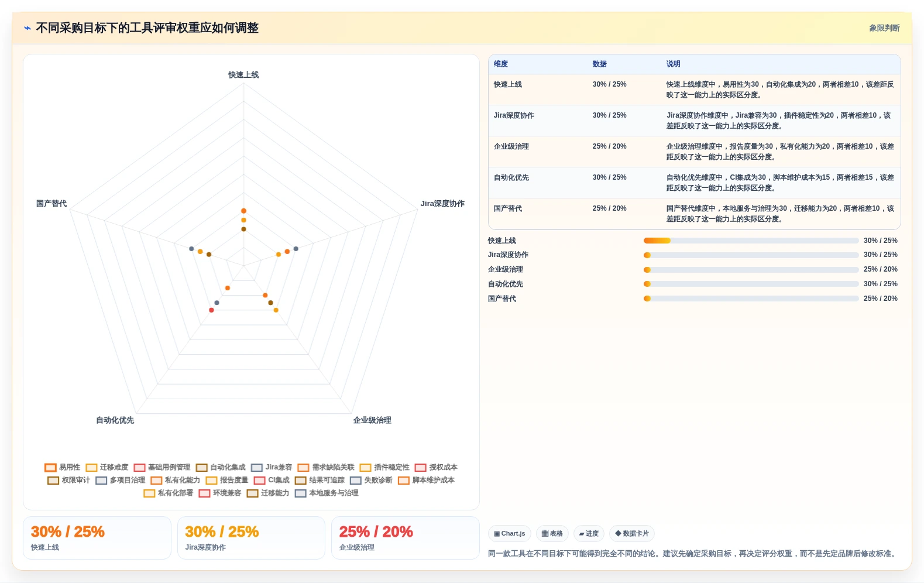This screenshot has height=583, width=924.
Task: Click the 快速上线 axis label on the radar chart
Action: 243,75
